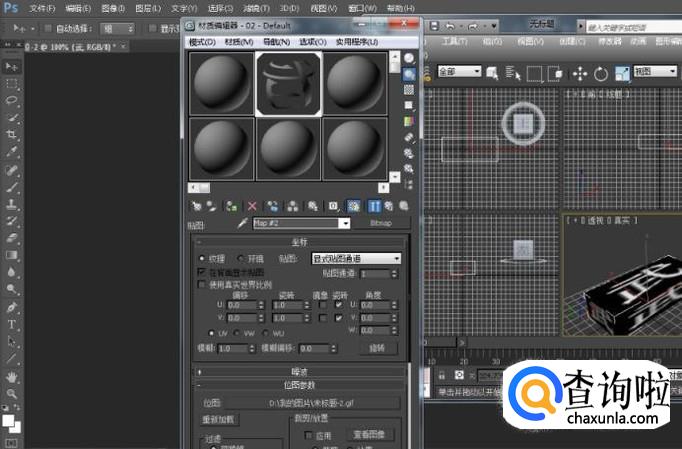Choose the Text tool in Photoshop

click(12, 325)
